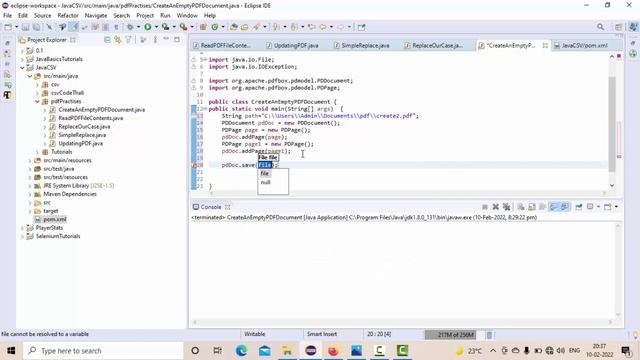Open the Debug button dropdown arrow
The width and height of the screenshot is (640, 360).
[138, 27]
